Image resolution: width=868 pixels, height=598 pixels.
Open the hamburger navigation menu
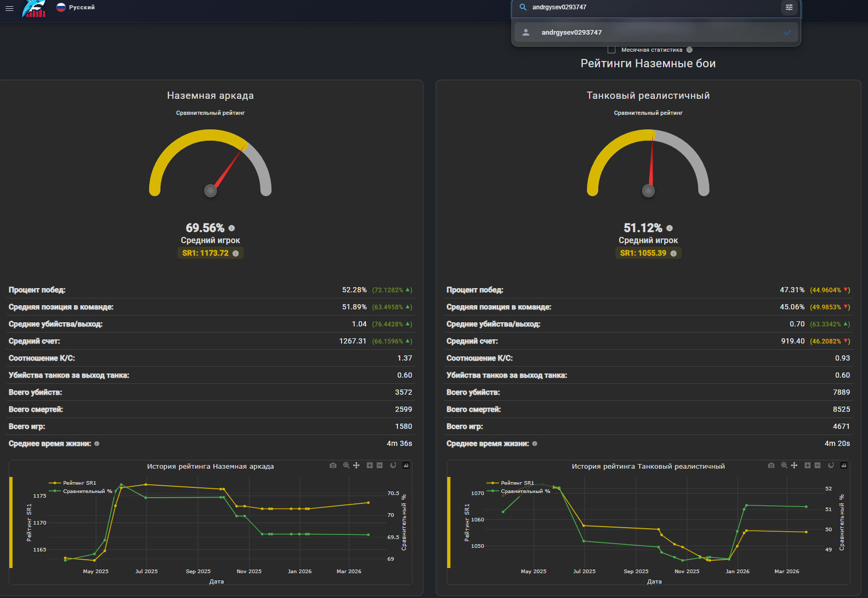point(9,8)
